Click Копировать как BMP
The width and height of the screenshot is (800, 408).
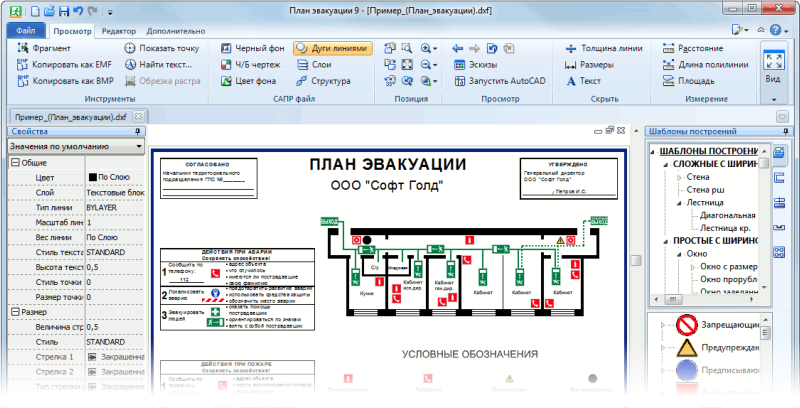pos(65,81)
